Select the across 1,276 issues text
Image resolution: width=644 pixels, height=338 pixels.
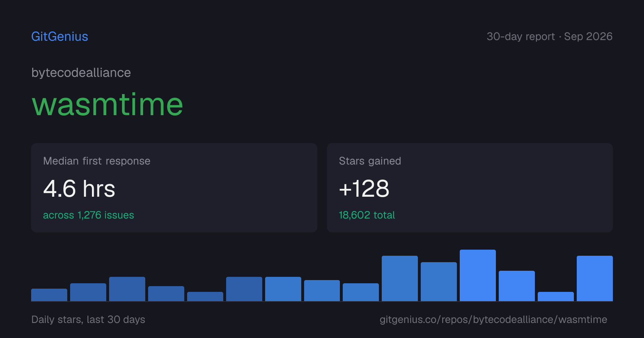88,215
